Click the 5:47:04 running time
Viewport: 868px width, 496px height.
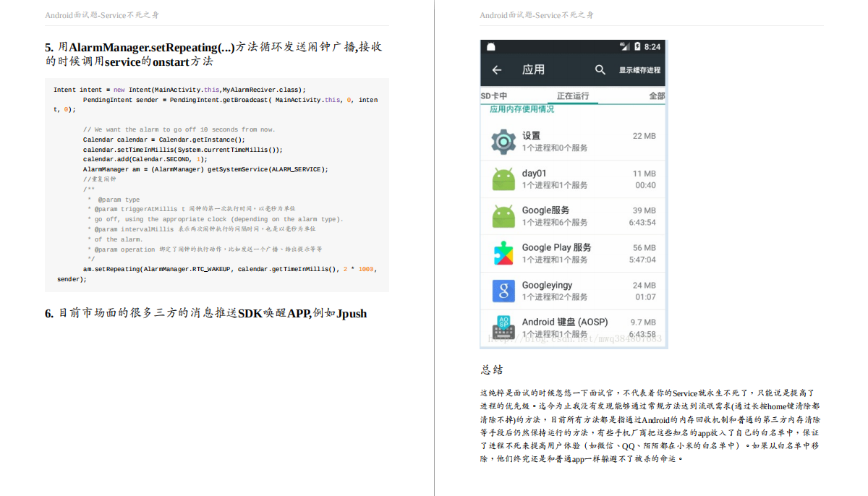[642, 260]
